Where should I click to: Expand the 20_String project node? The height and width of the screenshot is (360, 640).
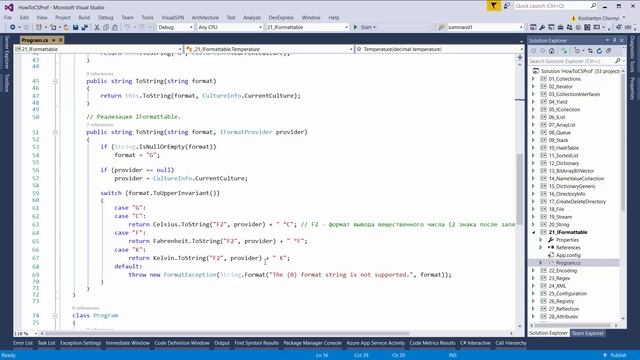pyautogui.click(x=533, y=224)
